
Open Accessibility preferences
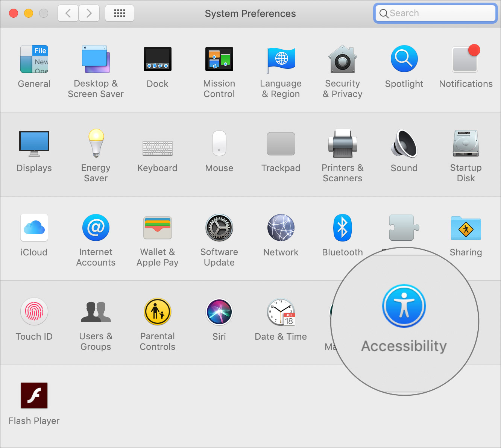(404, 306)
